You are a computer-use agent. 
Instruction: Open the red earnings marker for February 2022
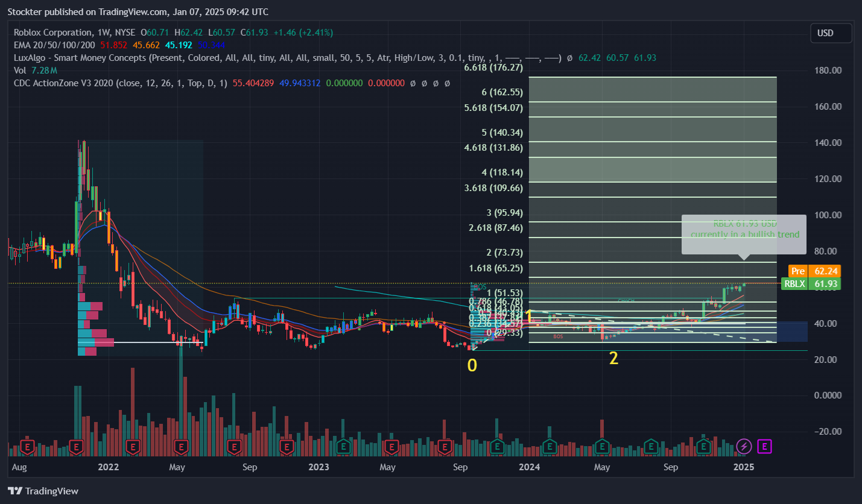click(x=133, y=447)
